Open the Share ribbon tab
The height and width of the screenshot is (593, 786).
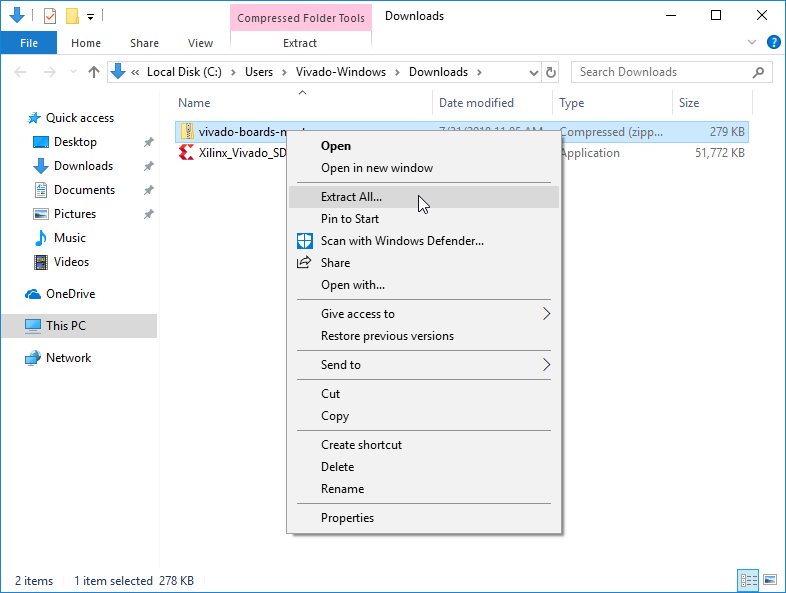(x=144, y=43)
